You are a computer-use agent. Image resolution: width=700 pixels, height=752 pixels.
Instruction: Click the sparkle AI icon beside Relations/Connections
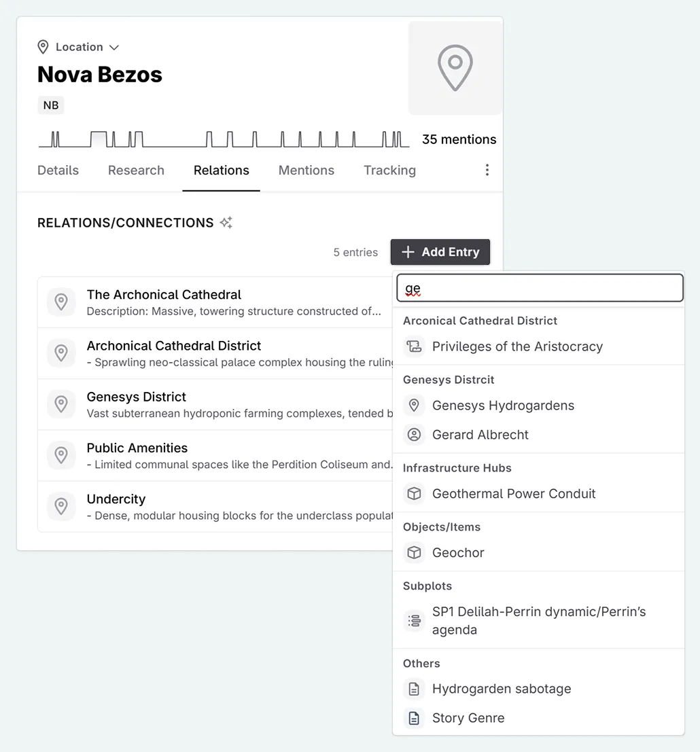pyautogui.click(x=226, y=223)
